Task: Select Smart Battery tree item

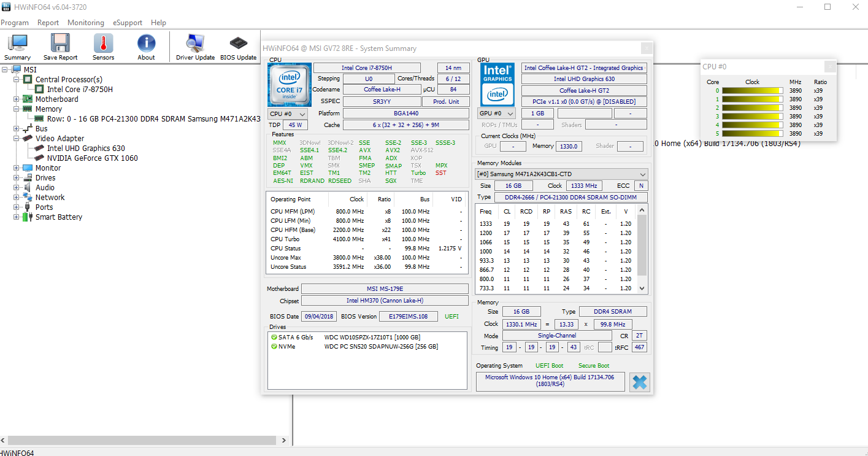Action: click(59, 217)
